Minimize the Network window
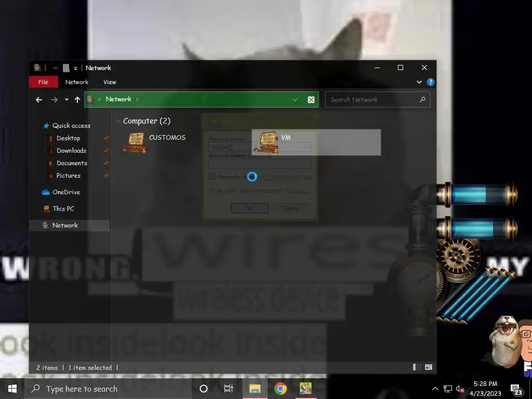Viewport: 532px width, 399px height. (x=377, y=68)
